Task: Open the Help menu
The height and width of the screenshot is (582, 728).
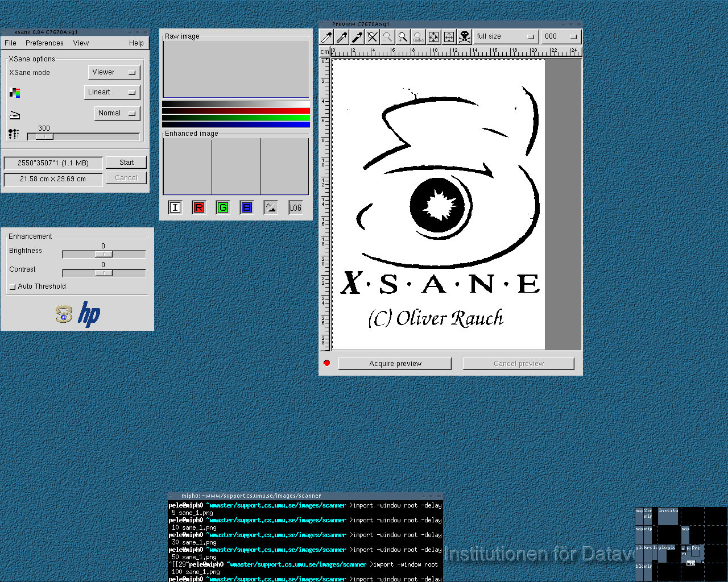Action: 136,43
